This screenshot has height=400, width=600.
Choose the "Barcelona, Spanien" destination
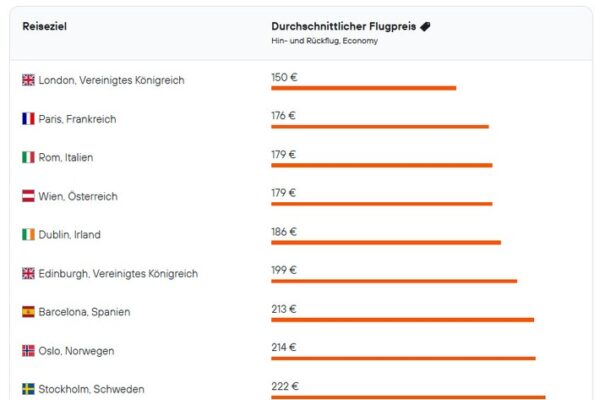[x=85, y=312]
